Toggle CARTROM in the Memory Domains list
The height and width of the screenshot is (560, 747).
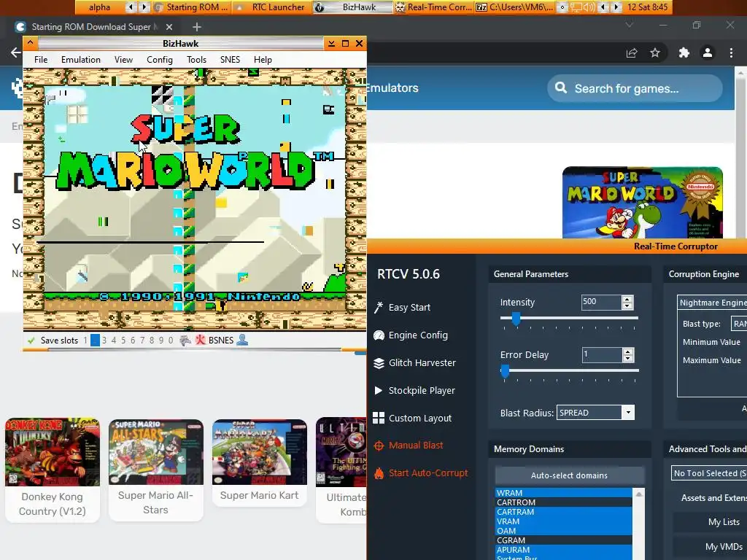564,502
